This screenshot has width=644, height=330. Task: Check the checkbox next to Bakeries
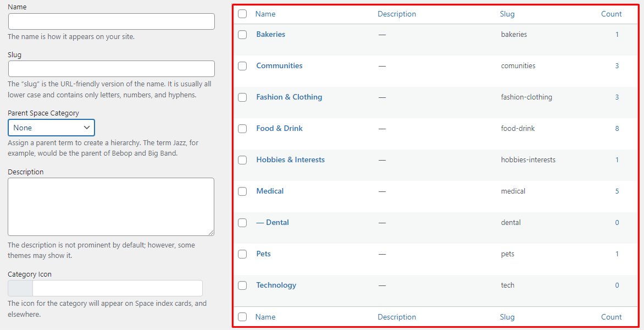(x=242, y=34)
